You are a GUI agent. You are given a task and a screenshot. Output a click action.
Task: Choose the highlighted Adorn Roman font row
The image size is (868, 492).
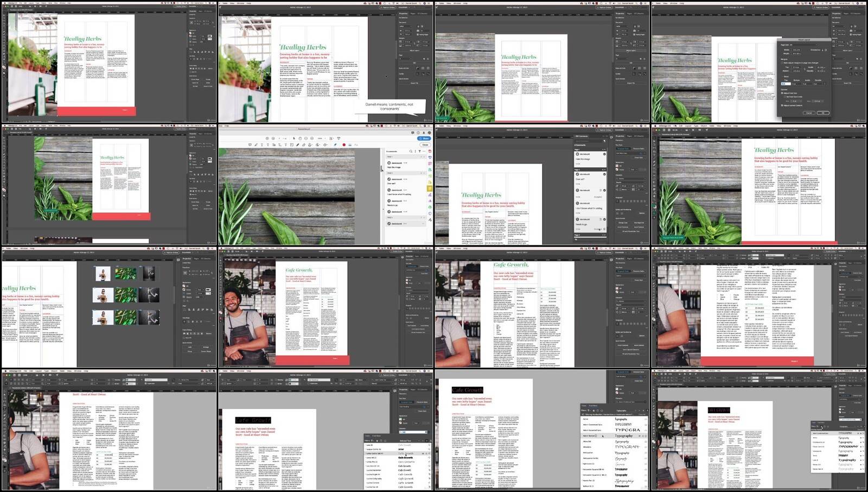tap(614, 436)
